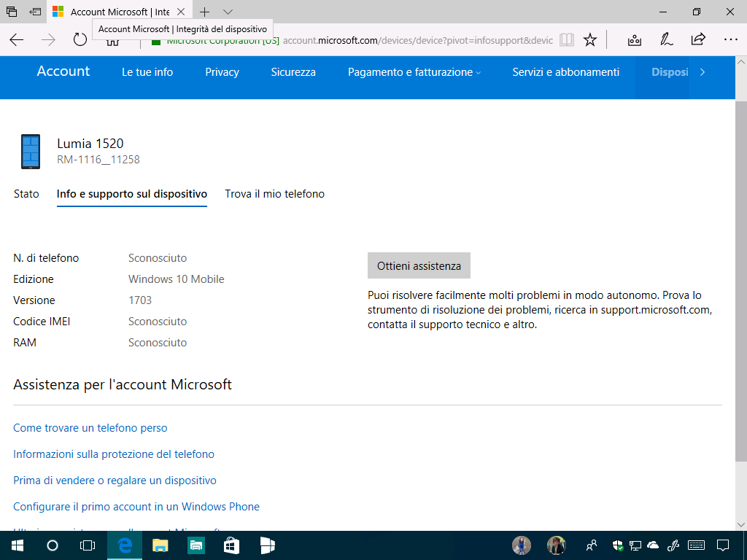The width and height of the screenshot is (747, 560).
Task: Open Cortana circle on taskbar
Action: [x=53, y=545]
